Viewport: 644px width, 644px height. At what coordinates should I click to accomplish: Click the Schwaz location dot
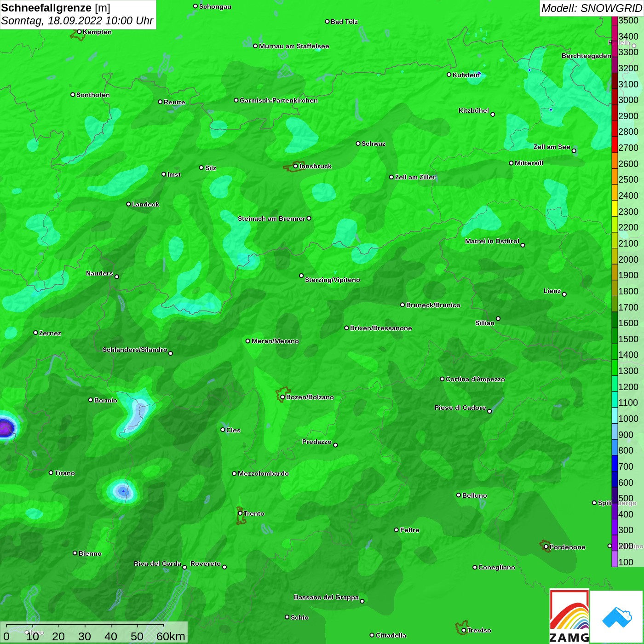click(358, 144)
